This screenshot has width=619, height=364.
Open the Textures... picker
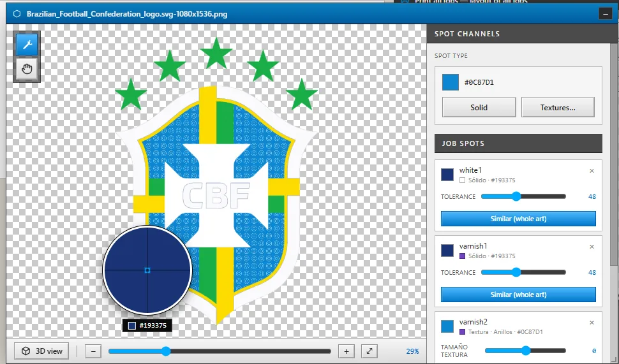point(558,107)
